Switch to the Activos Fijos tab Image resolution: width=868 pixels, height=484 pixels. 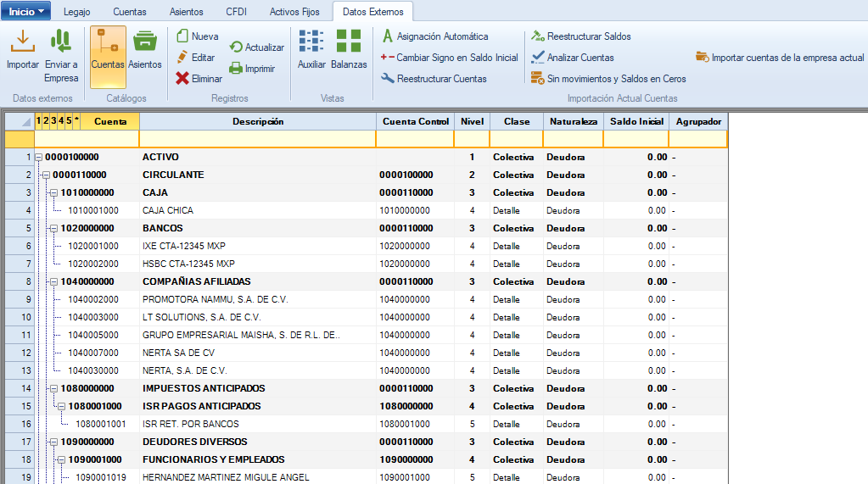pos(295,12)
